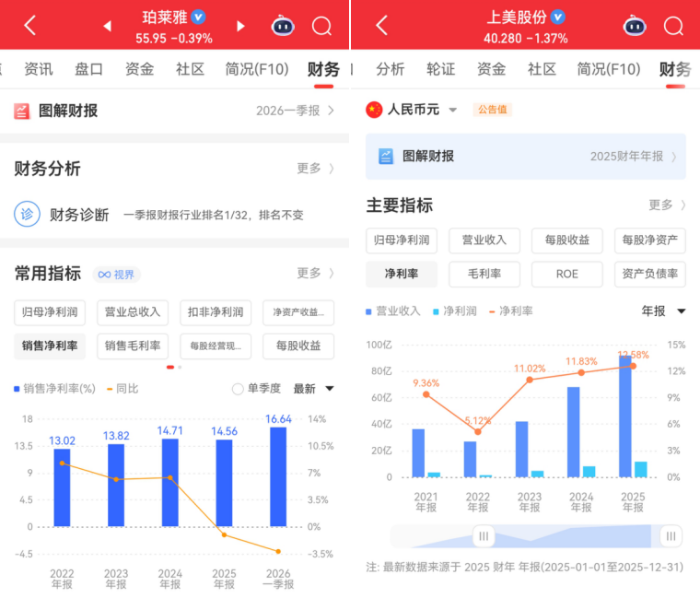Screen dimensions: 700x598
Task: Switch to 资讯 tab on 珀莱雅 page
Action: click(39, 69)
